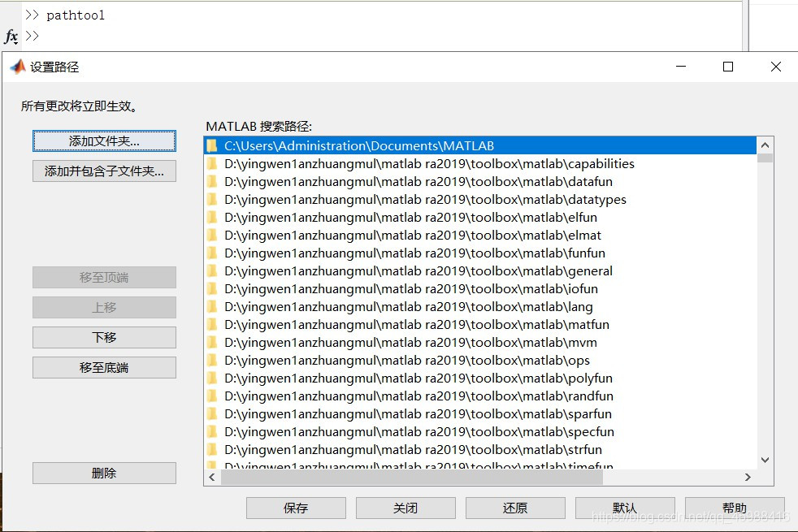This screenshot has height=532, width=798.
Task: Click the 添加文件夹... button
Action: coord(104,141)
